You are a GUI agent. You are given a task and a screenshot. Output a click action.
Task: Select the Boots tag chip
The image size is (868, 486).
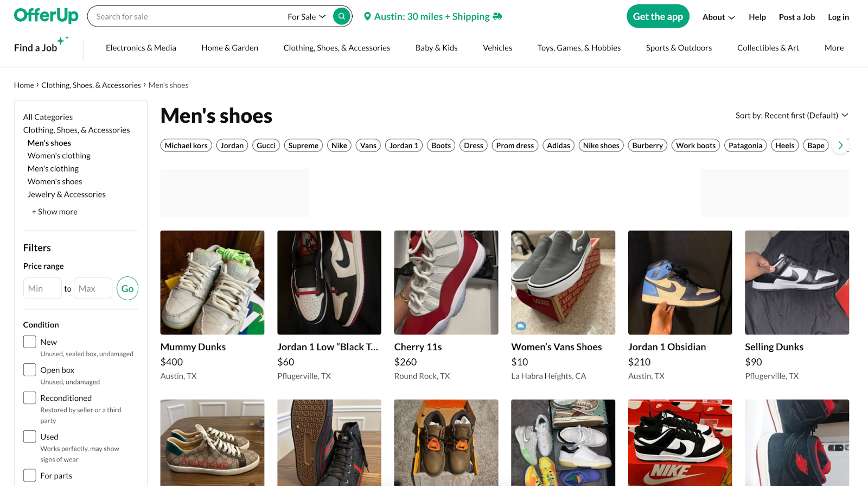(441, 145)
